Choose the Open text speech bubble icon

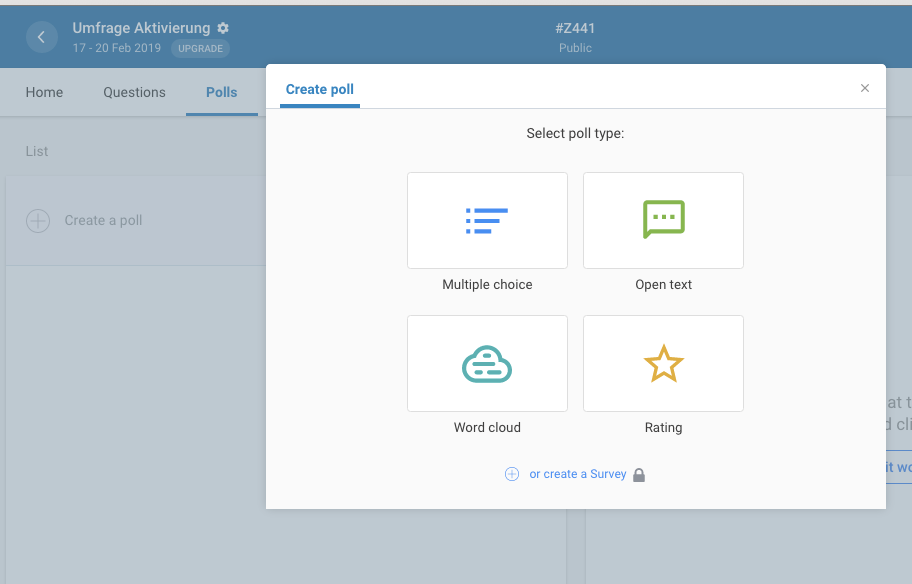[x=663, y=220]
